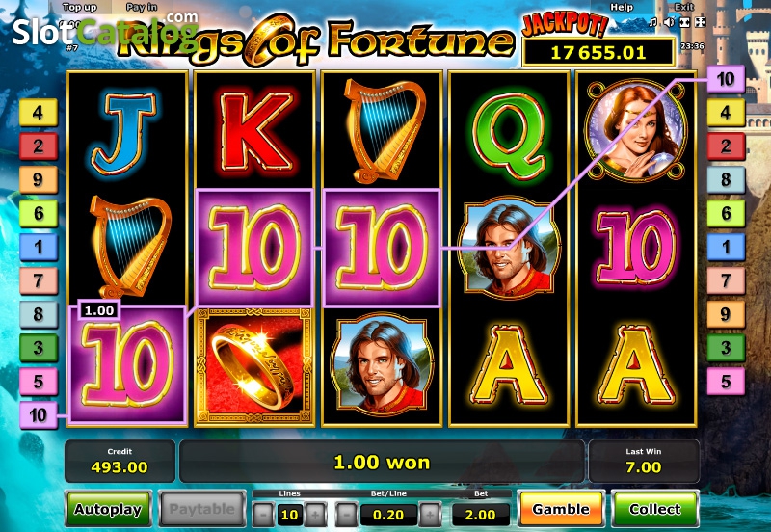Select payline 10 marker at bottom left

tap(39, 415)
